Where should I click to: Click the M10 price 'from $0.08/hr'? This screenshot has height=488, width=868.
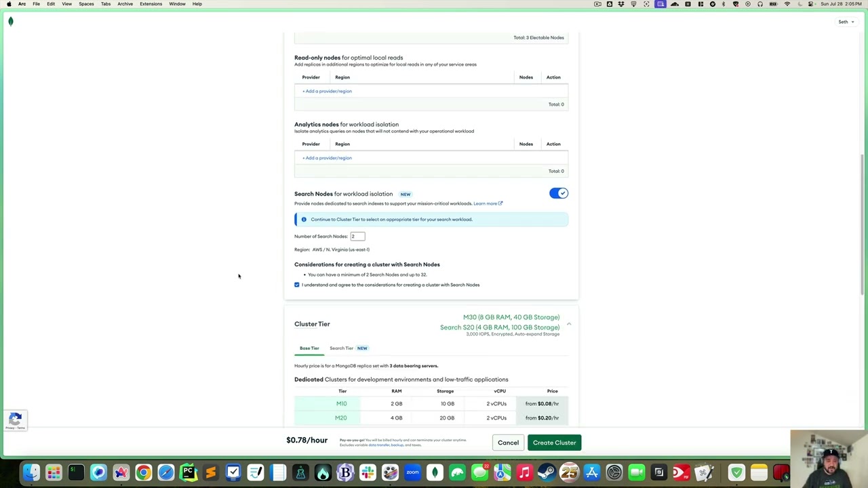tap(542, 404)
